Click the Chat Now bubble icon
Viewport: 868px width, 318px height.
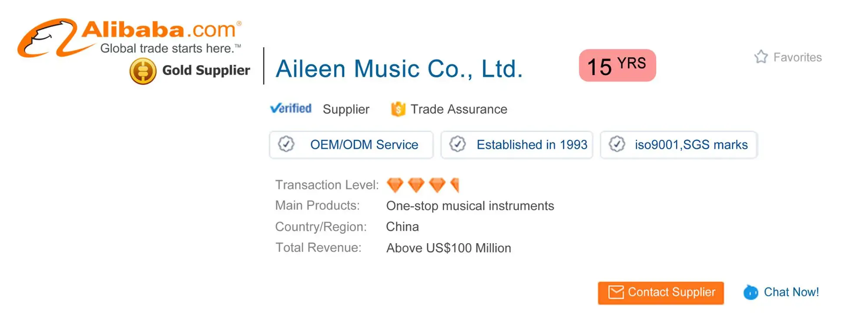(x=750, y=292)
